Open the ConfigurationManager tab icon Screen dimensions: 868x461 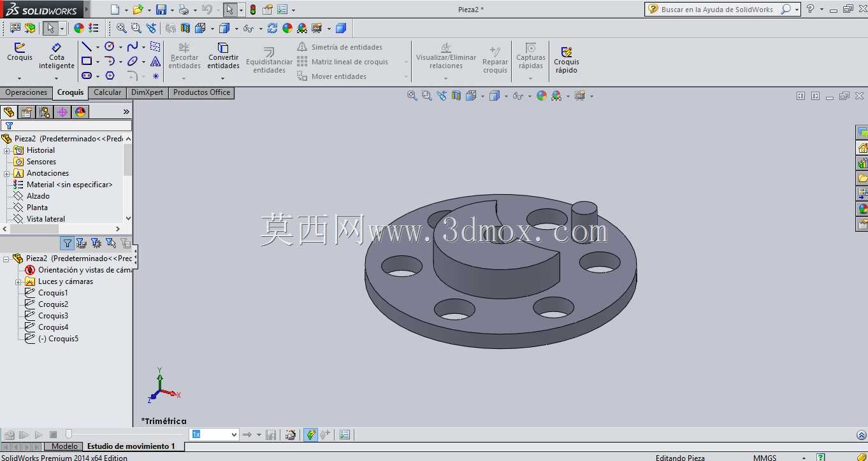45,112
